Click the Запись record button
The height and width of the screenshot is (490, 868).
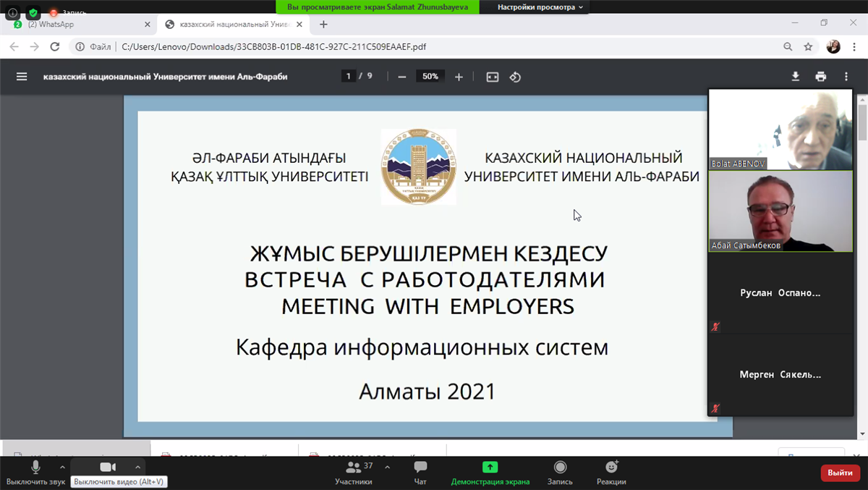tap(560, 473)
